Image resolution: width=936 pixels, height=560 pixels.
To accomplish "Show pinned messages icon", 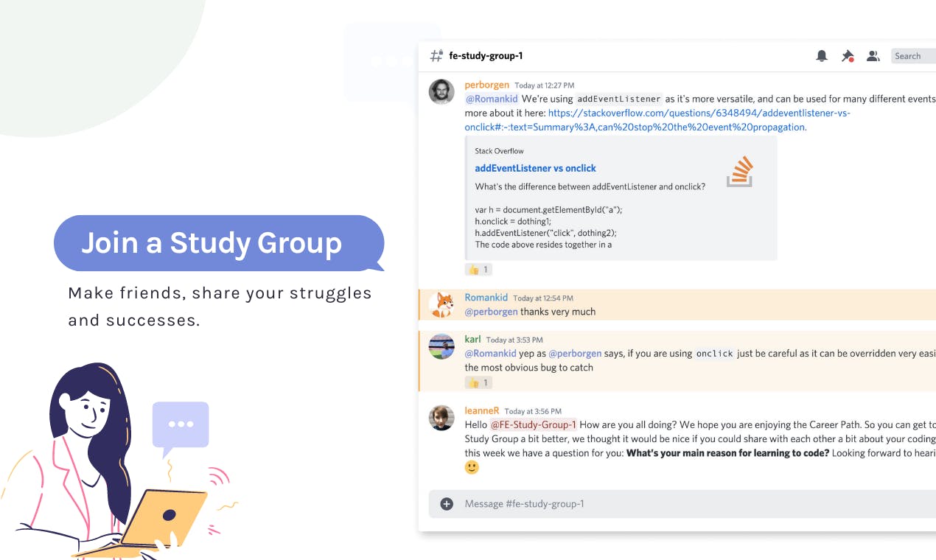I will [848, 56].
